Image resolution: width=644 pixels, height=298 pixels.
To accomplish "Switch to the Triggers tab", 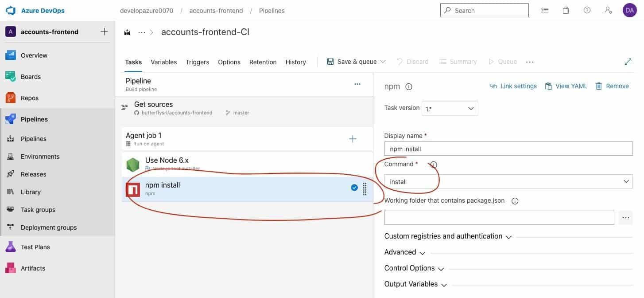I will click(197, 62).
